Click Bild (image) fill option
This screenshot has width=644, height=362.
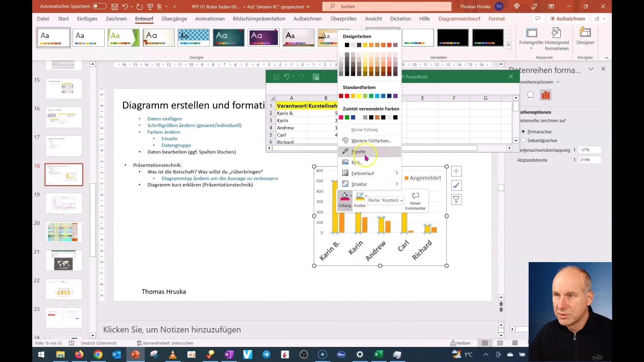(357, 162)
